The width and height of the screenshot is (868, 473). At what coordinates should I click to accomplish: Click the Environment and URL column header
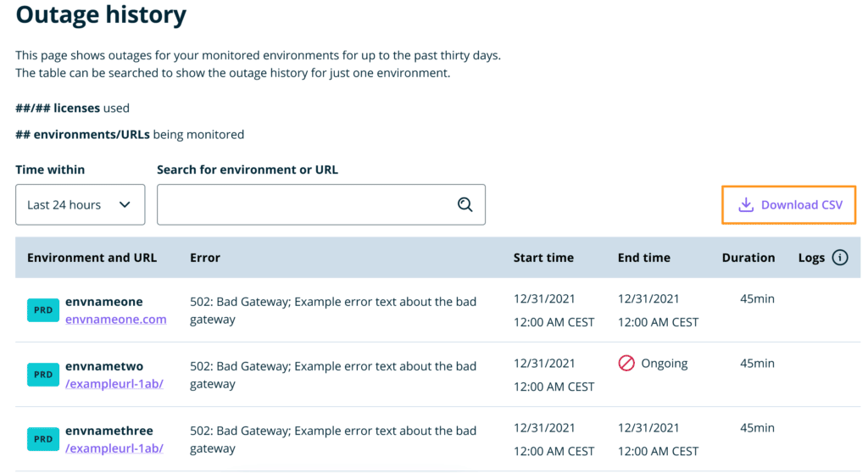92,258
